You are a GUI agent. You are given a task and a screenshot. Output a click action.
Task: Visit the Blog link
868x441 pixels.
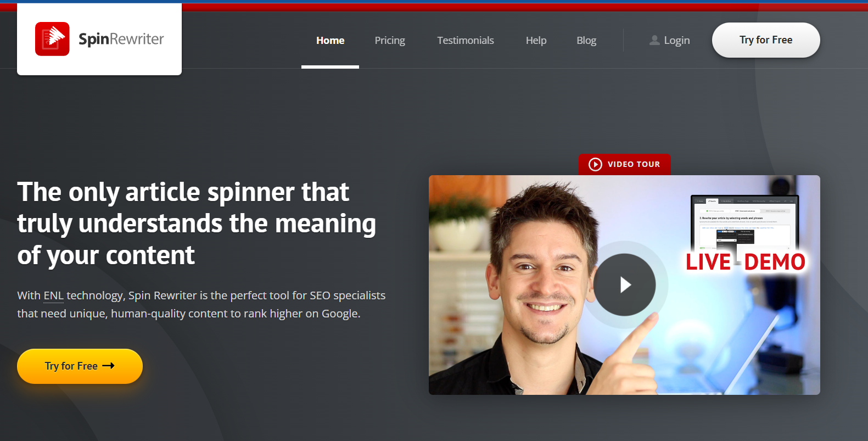586,40
